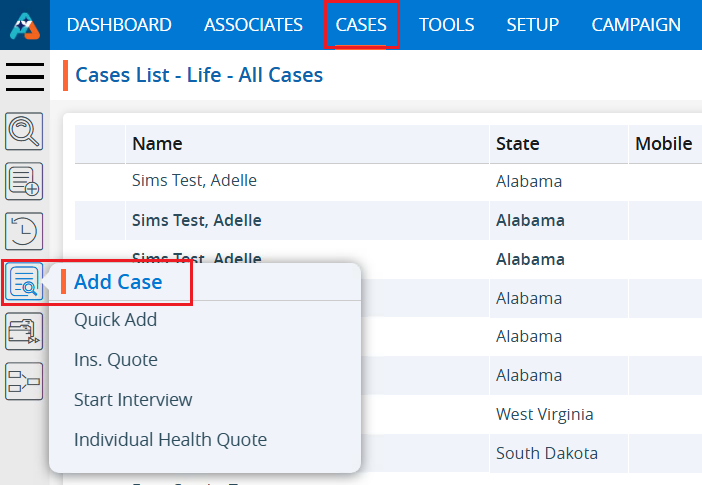702x485 pixels.
Task: Open the Associates menu
Action: (253, 25)
